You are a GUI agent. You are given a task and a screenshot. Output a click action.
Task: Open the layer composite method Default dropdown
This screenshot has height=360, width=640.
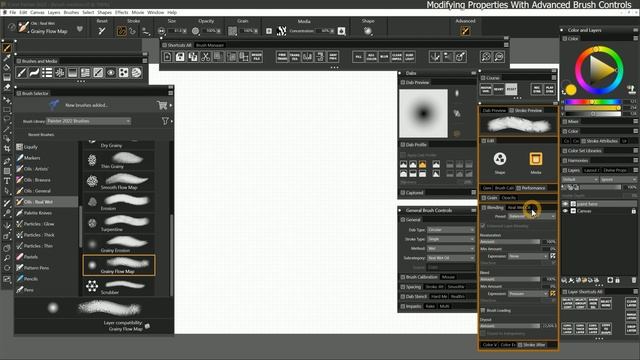(x=580, y=180)
